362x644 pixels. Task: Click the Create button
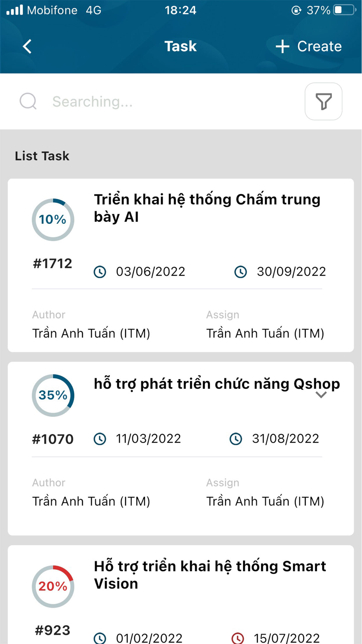[x=308, y=46]
